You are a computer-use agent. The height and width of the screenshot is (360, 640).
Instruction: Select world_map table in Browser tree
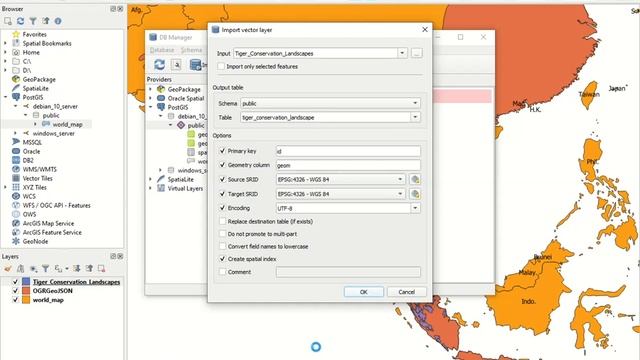[x=67, y=124]
